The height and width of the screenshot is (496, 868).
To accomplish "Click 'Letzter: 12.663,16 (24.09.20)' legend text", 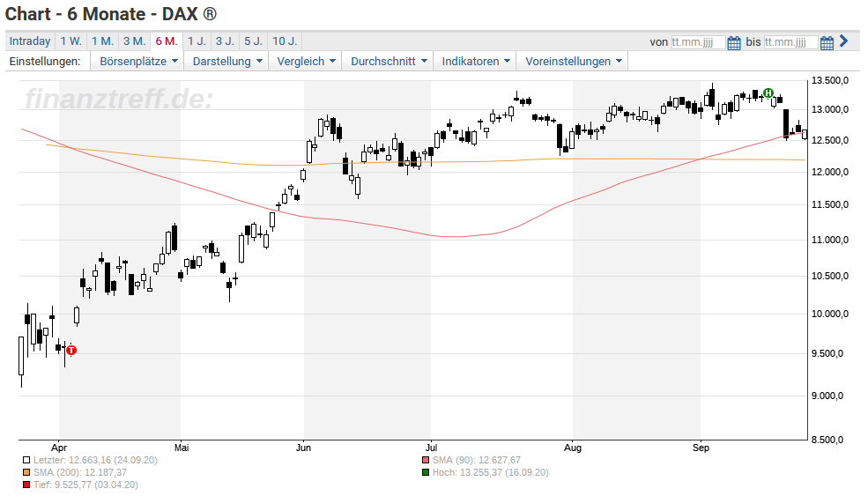I will tap(95, 460).
